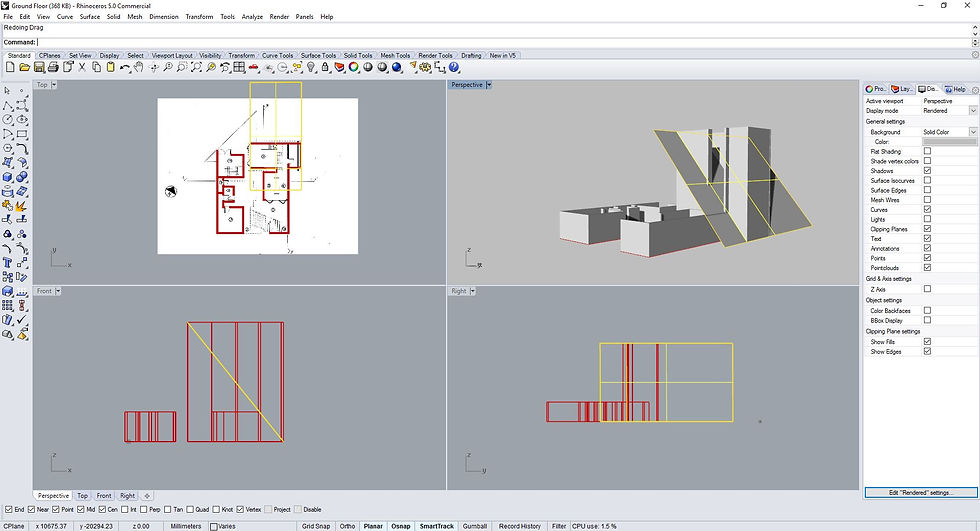Screen dimensions: 980x531
Task: Open the Curve menu
Action: (x=65, y=17)
